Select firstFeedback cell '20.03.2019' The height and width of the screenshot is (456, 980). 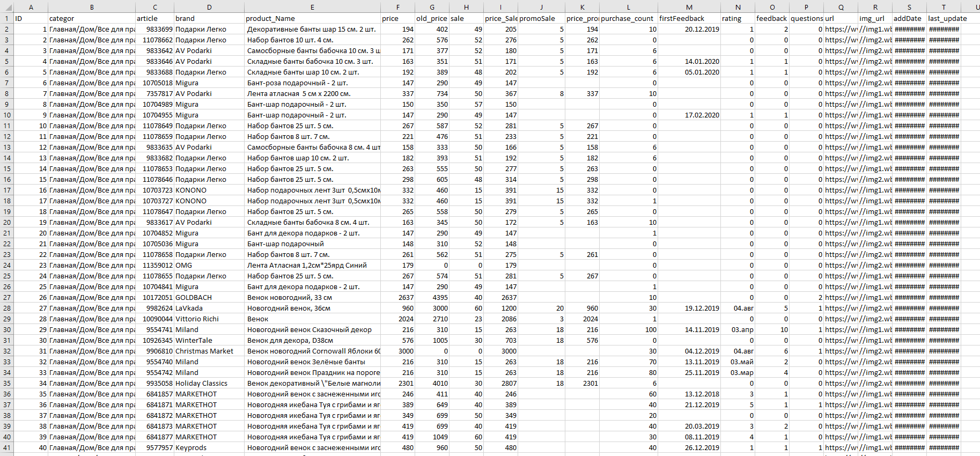tap(689, 426)
